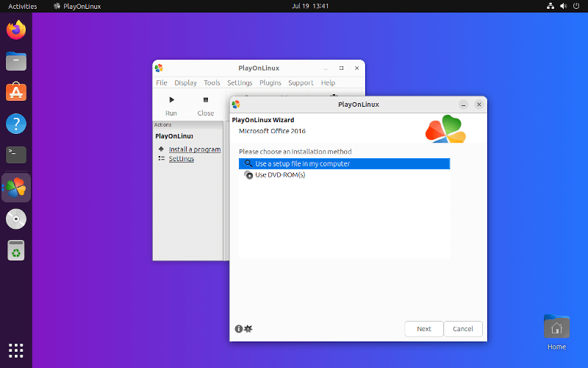The image size is (588, 368).
Task: Click the Close stop icon in toolbar
Action: 206,100
